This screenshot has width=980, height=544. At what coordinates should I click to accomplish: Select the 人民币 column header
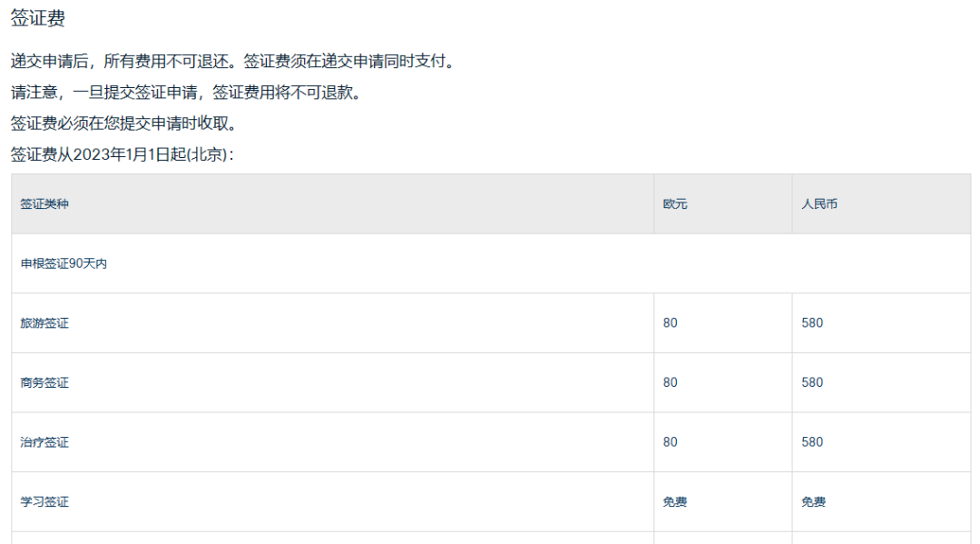pos(819,203)
